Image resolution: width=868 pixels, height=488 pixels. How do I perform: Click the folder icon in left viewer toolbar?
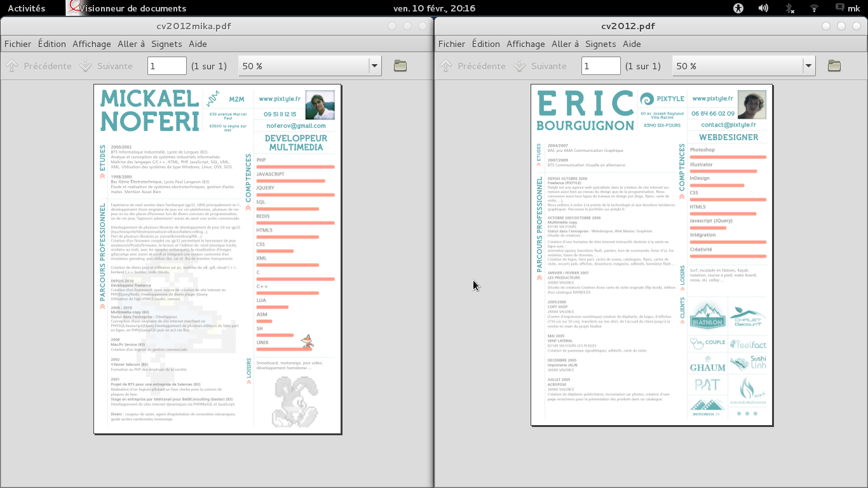(x=400, y=66)
